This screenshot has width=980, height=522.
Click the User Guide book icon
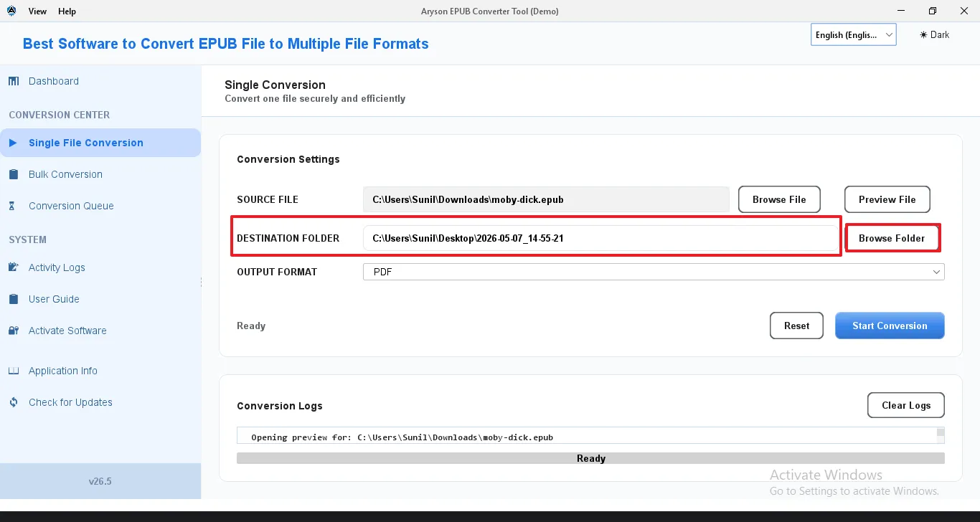coord(14,299)
